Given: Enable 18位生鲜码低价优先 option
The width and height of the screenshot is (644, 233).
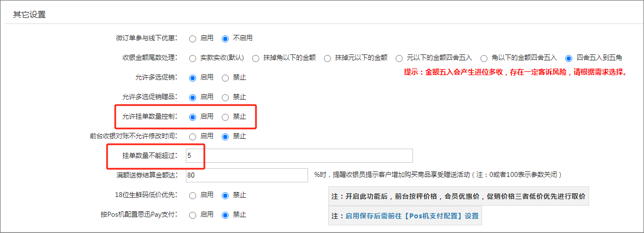Looking at the screenshot, I should pyautogui.click(x=192, y=195).
